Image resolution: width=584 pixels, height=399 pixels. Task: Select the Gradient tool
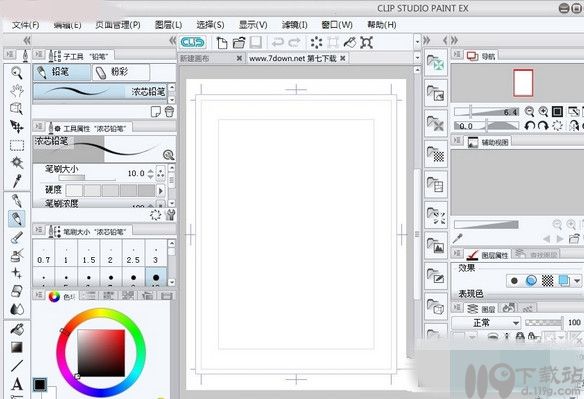pyautogui.click(x=17, y=347)
